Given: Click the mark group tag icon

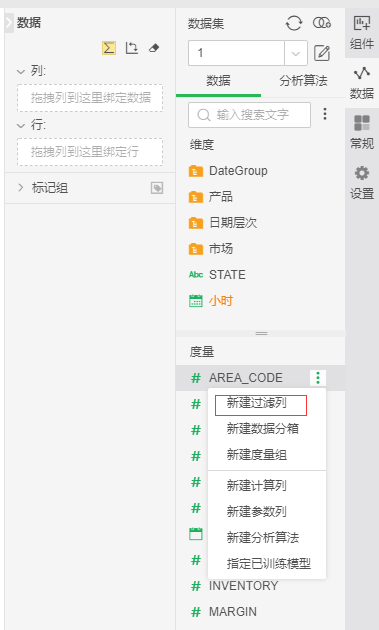Looking at the screenshot, I should (157, 188).
